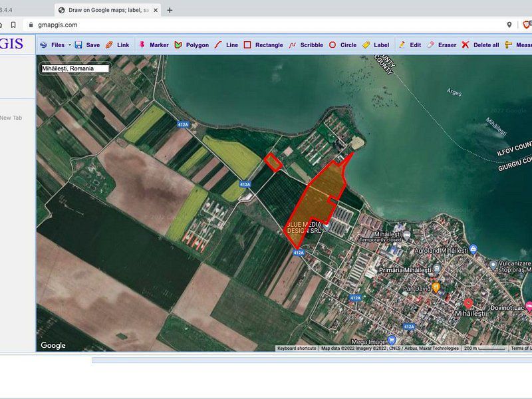Click the Edit tool in toolbar
The width and height of the screenshot is (532, 399).
pyautogui.click(x=410, y=45)
